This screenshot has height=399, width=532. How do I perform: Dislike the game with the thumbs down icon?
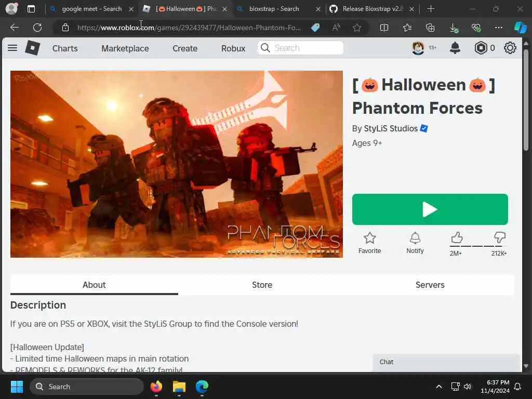point(499,237)
